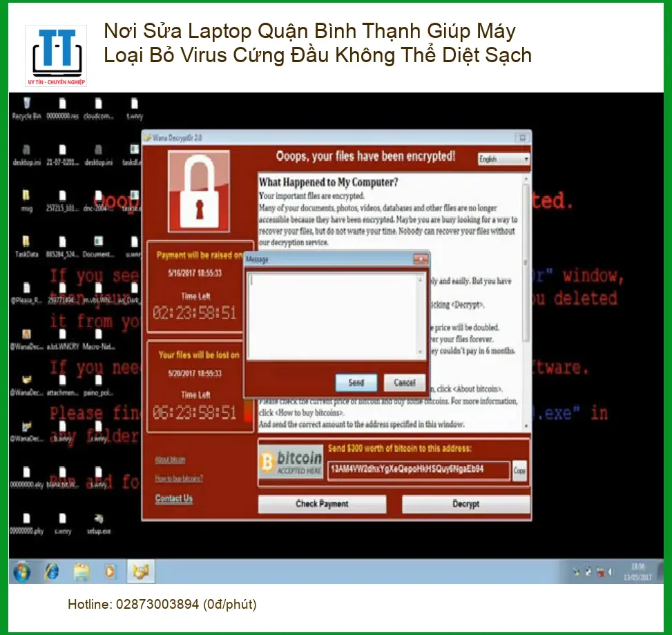
Task: Select the 00000000.res file on desktop
Action: point(63,108)
